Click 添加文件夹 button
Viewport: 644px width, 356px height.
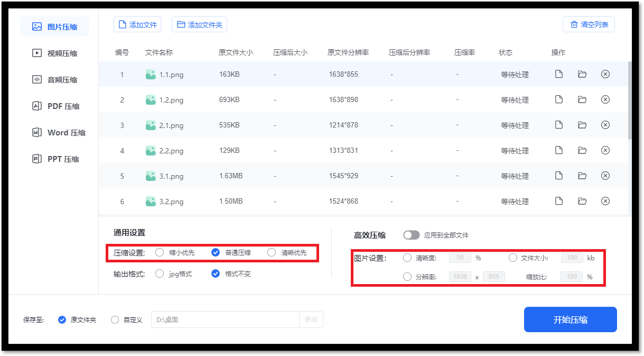pos(199,24)
